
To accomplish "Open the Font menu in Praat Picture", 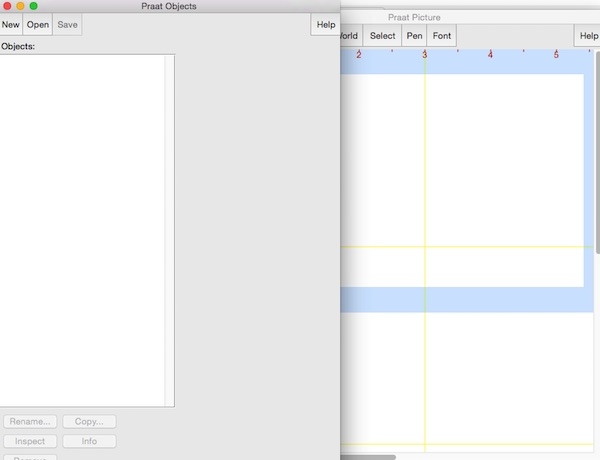I will tap(442, 36).
